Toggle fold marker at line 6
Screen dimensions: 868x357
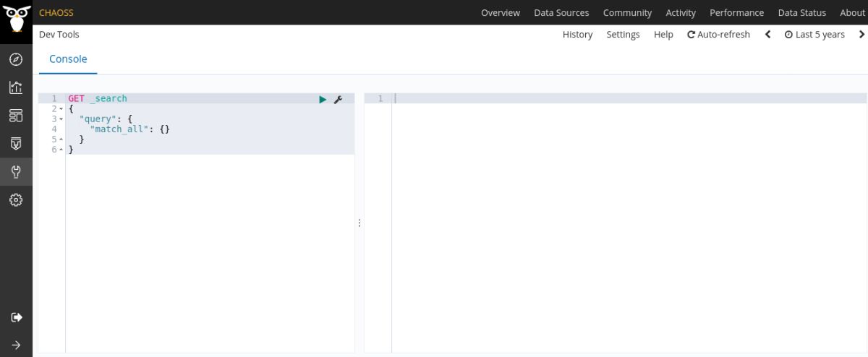[x=61, y=150]
